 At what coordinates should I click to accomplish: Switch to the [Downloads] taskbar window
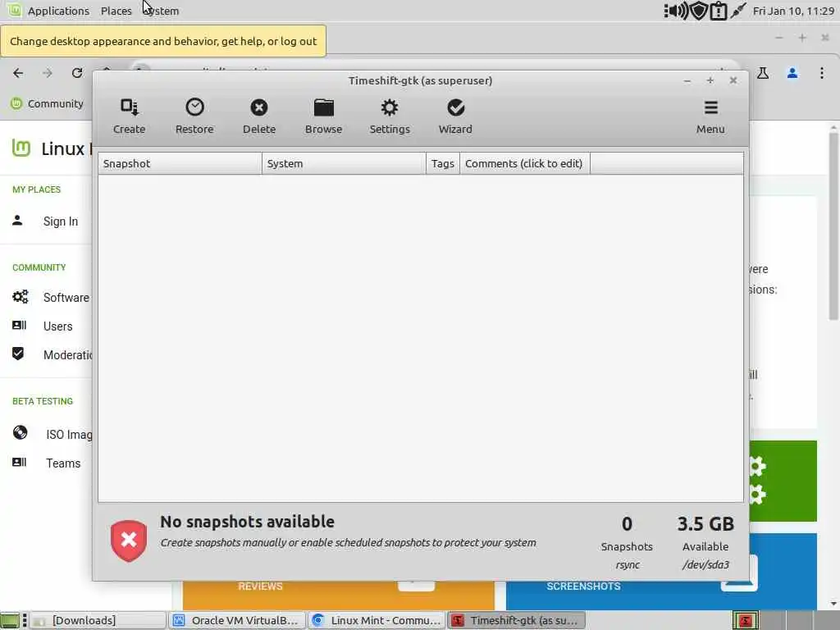click(98, 620)
